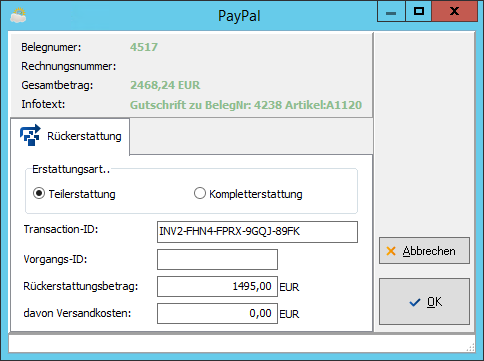Image resolution: width=484 pixels, height=361 pixels.
Task: Click the Erstattungsart group label
Action: [71, 170]
